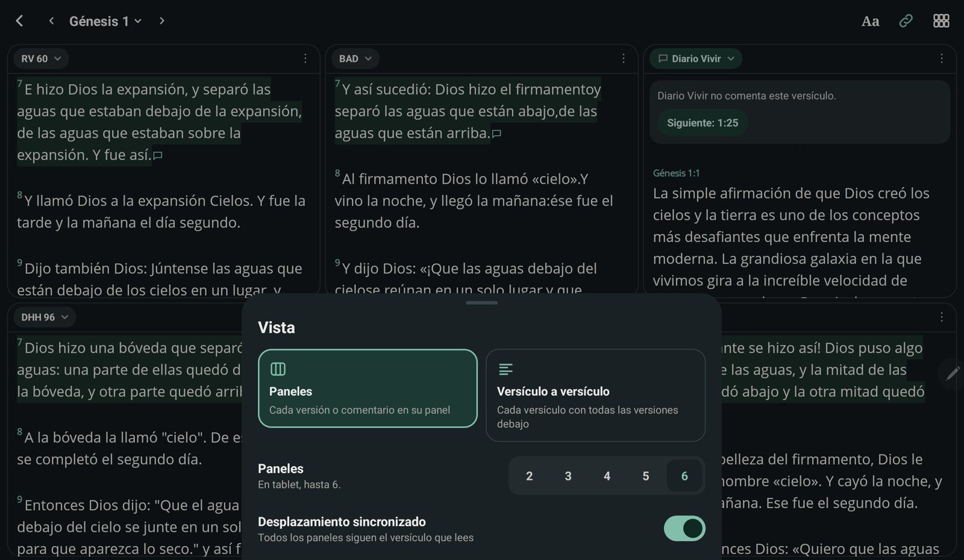Set panel count to 2

tap(529, 476)
